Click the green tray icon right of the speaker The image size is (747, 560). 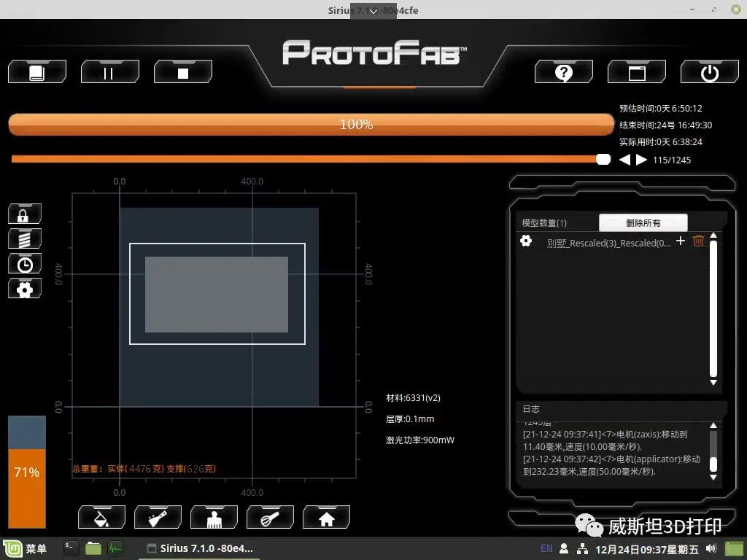(x=734, y=548)
